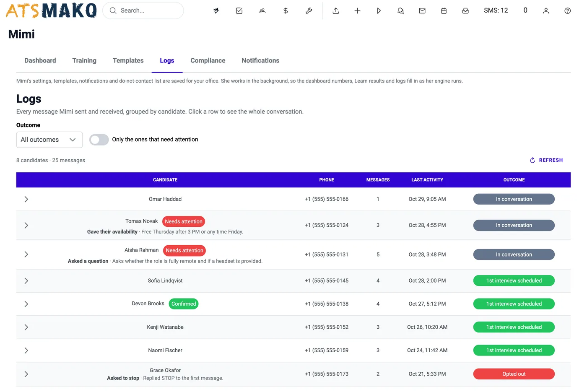Open the checkbox tasks icon in the top bar

[x=239, y=11]
